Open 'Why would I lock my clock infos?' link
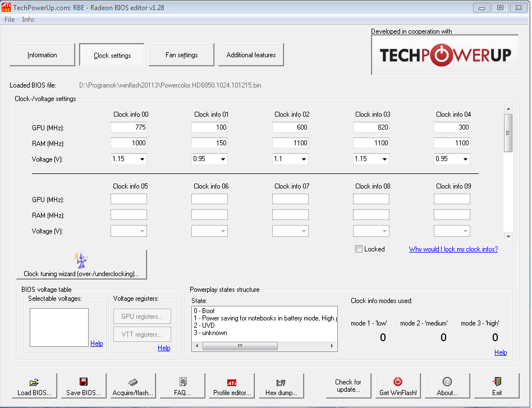 pyautogui.click(x=453, y=249)
